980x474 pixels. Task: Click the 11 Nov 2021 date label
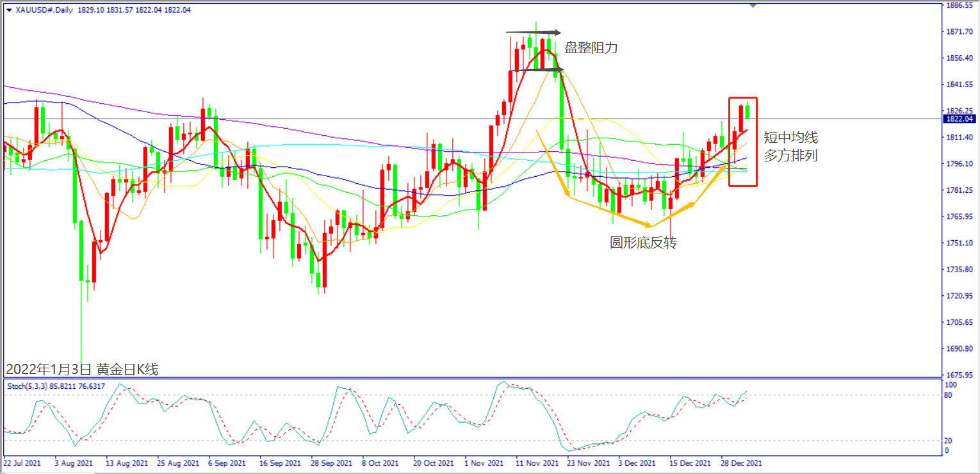click(537, 462)
